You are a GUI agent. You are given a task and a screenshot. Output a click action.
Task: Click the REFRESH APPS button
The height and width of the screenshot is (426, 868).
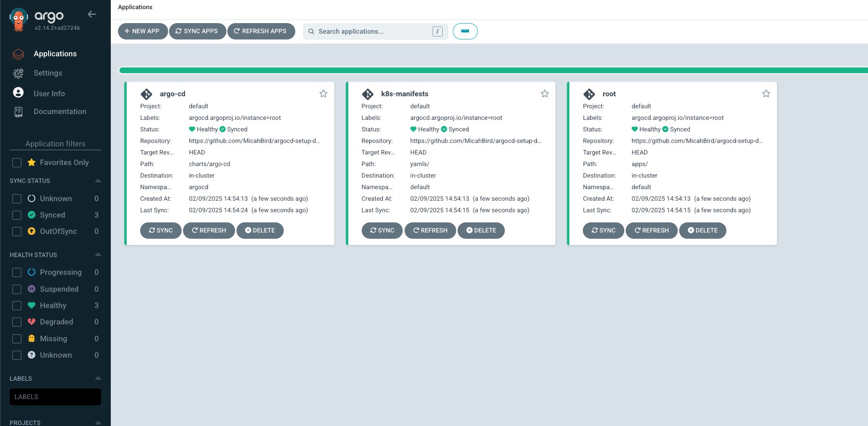coord(261,31)
